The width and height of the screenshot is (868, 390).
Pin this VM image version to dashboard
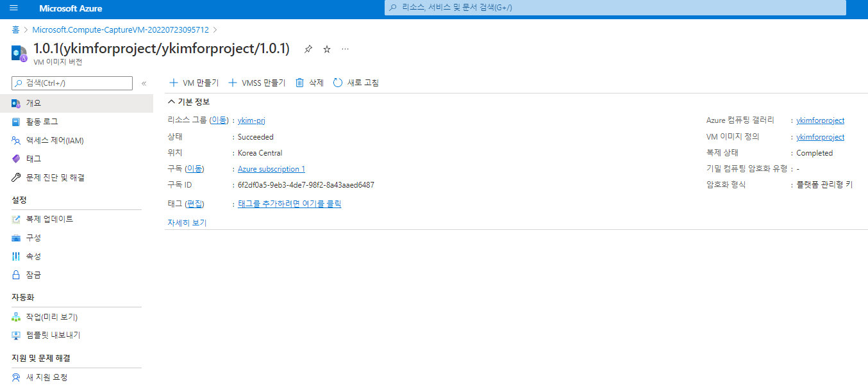click(308, 49)
